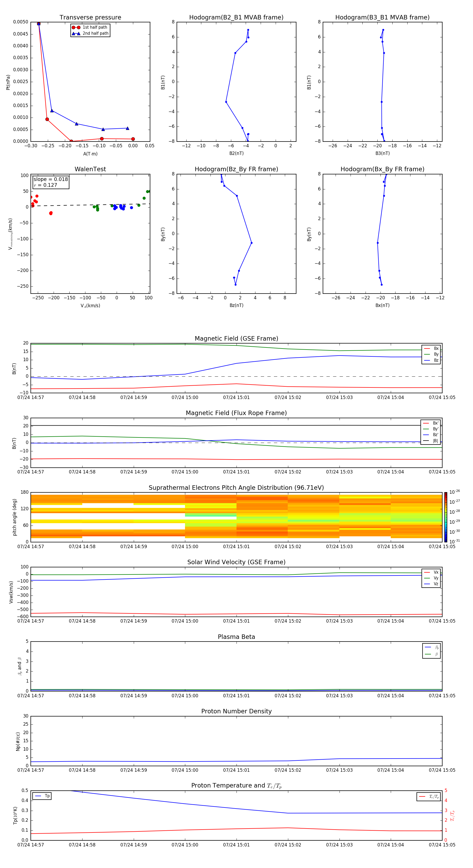The height and width of the screenshot is (868, 473).
Task: Click the dashed fit line in WalenTest
Action: (90, 205)
